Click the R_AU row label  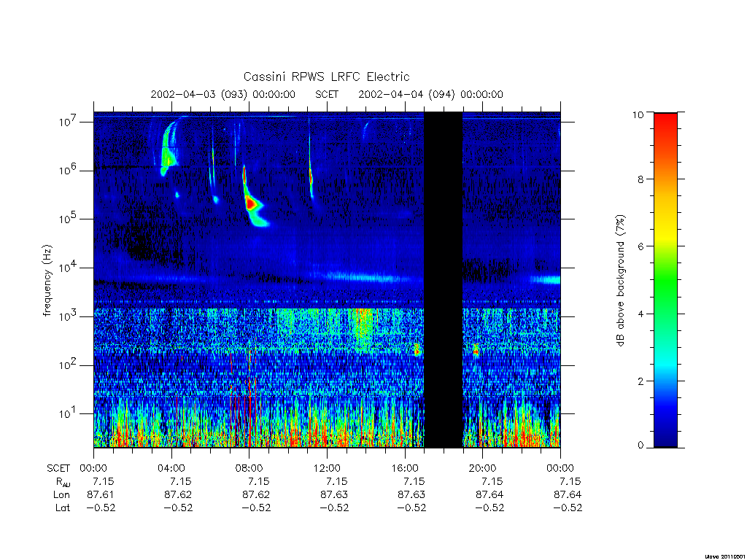[x=62, y=483]
